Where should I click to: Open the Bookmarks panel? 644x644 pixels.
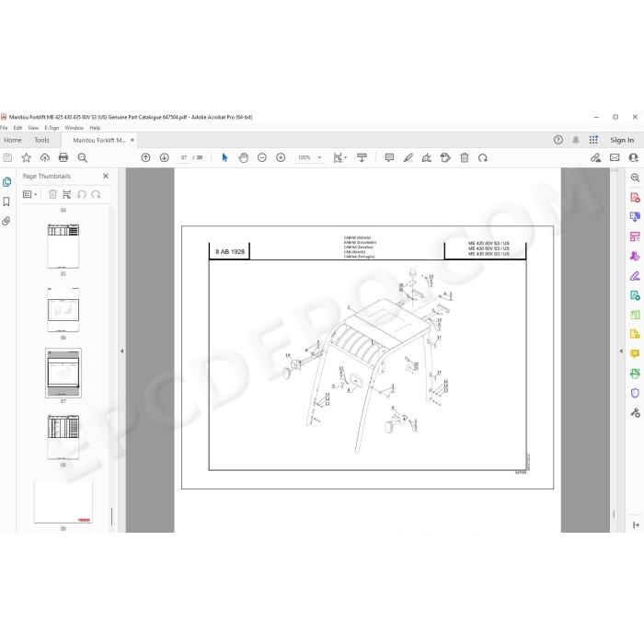coord(6,201)
